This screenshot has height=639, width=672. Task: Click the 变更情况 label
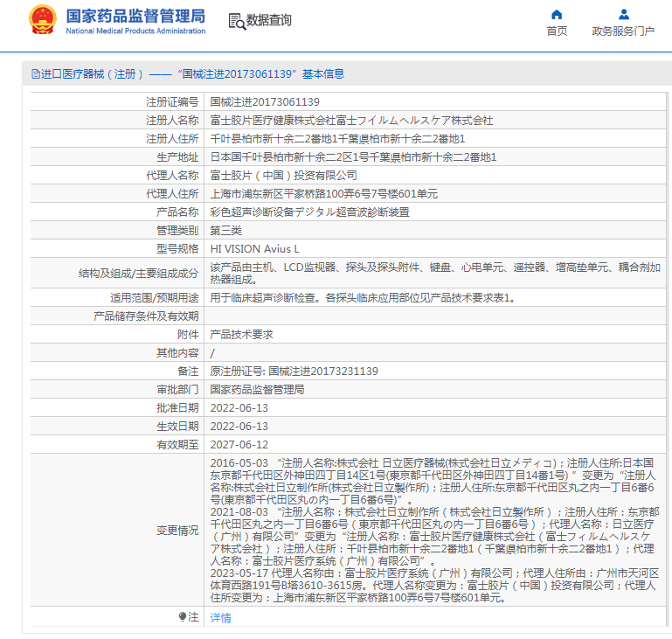point(177,531)
